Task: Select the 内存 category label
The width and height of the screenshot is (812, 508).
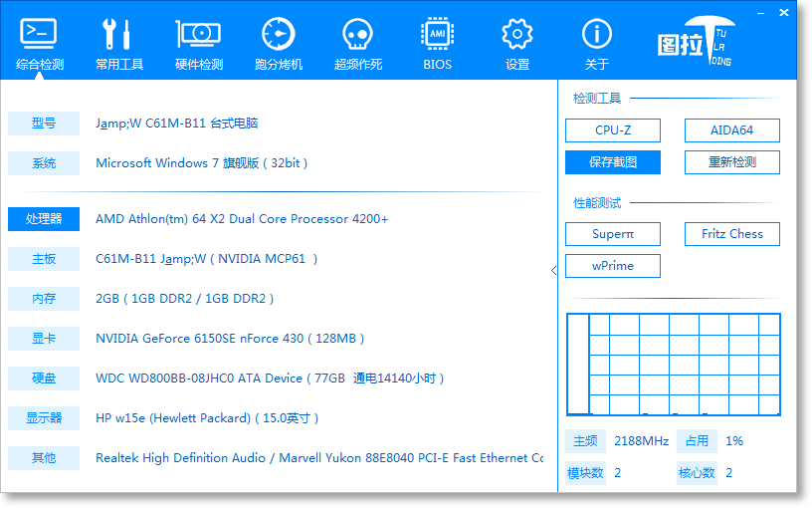Action: pos(44,299)
